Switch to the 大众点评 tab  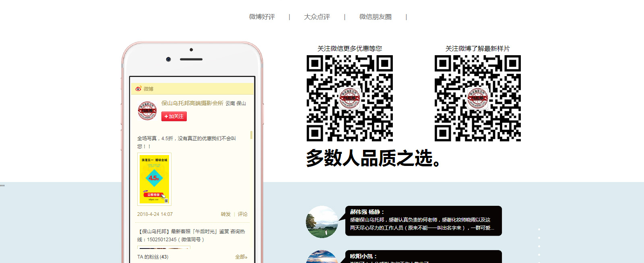tap(317, 17)
